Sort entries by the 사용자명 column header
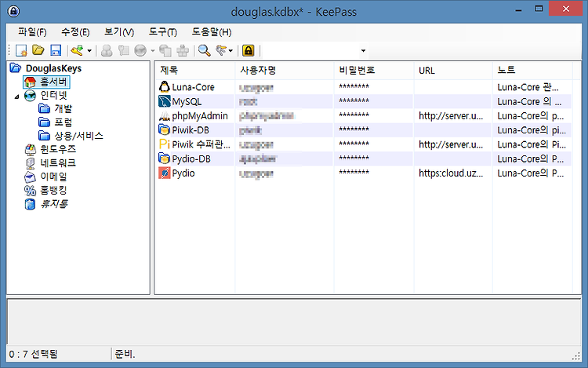This screenshot has width=588, height=368. coord(285,71)
